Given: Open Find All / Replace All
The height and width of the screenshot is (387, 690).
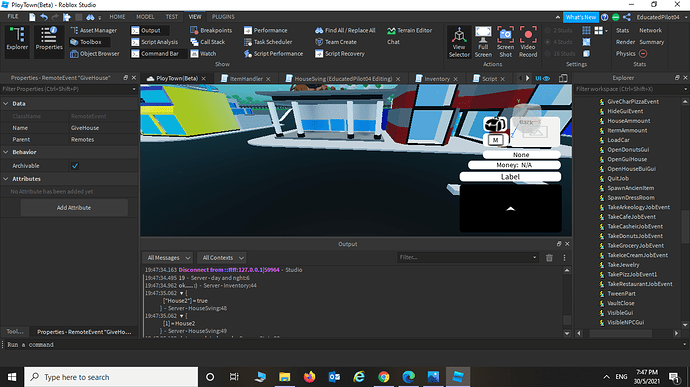Looking at the screenshot, I should (x=345, y=30).
